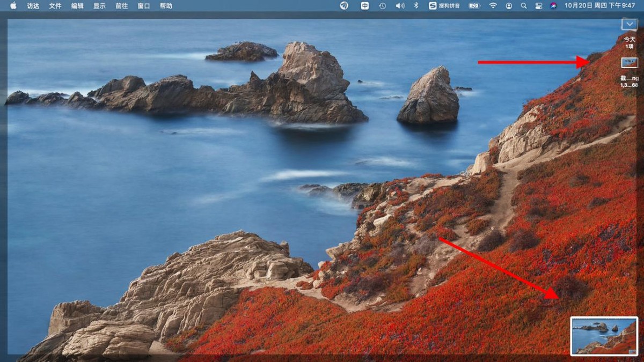Open the 文件 menu

55,6
